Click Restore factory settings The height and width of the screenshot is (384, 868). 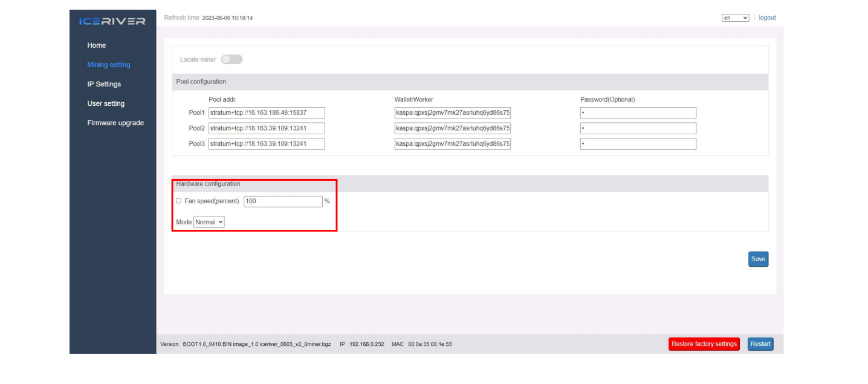pyautogui.click(x=704, y=344)
